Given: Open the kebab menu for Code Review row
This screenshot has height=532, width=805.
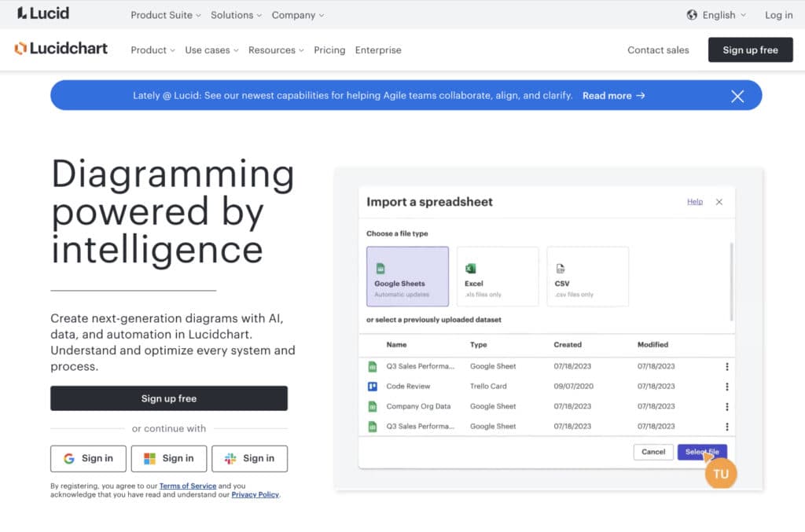Looking at the screenshot, I should pos(726,386).
